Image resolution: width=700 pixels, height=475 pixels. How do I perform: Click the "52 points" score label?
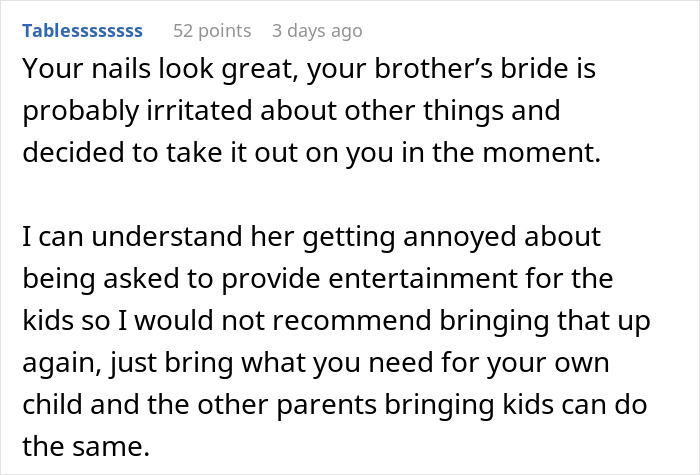213,31
